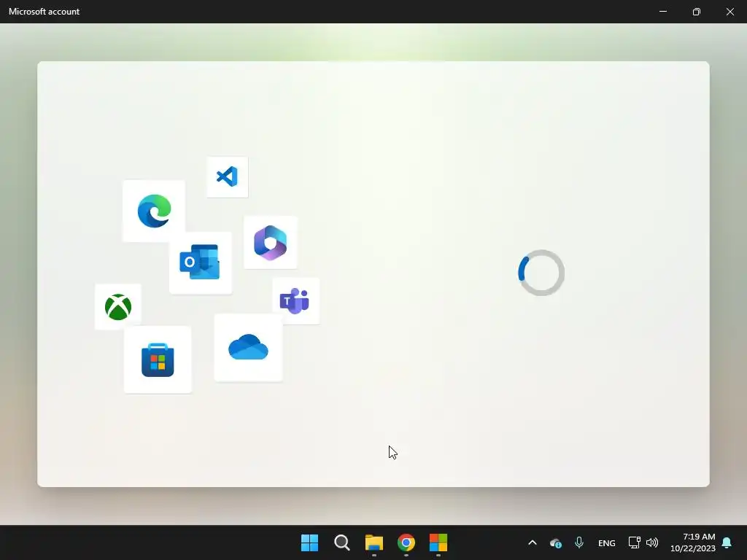Image resolution: width=747 pixels, height=560 pixels.
Task: Click the Outlook icon tile
Action: (200, 262)
